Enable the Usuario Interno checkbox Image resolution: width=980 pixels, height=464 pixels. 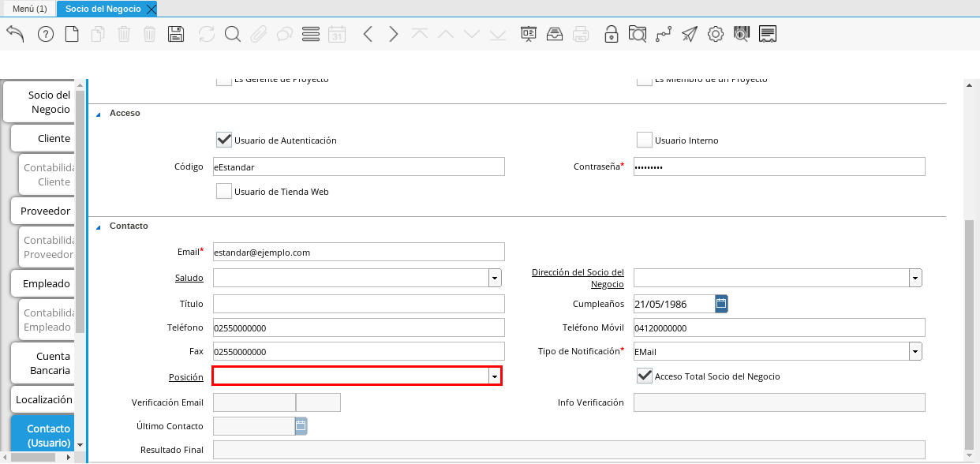tap(645, 140)
